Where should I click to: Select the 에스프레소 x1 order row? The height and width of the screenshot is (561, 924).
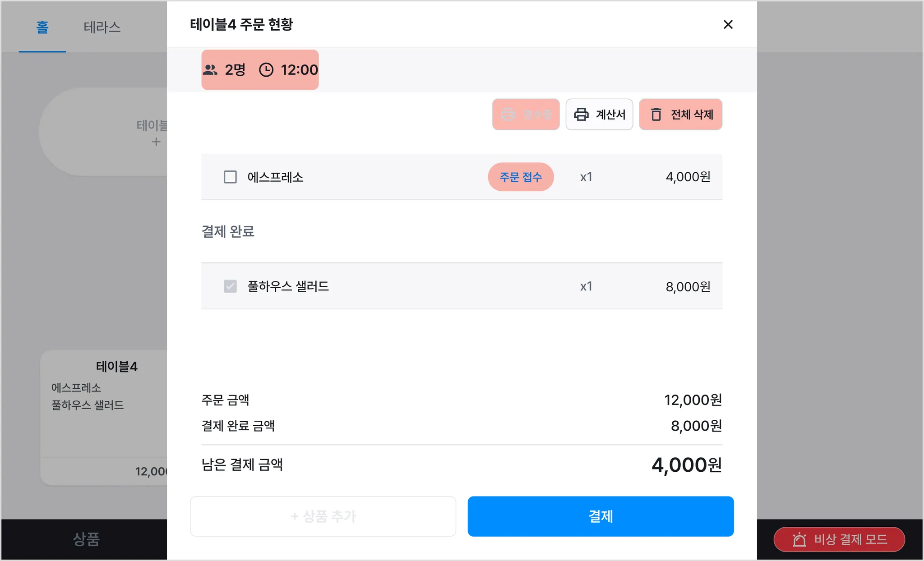click(x=462, y=177)
